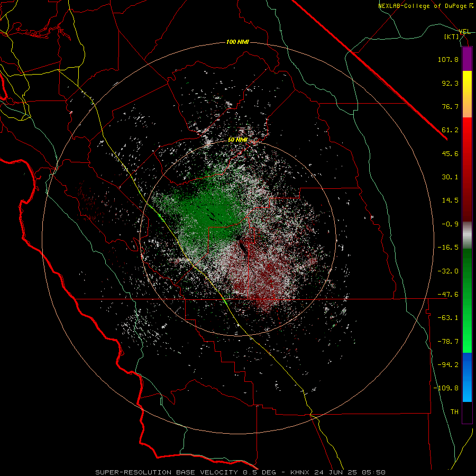The image size is (476, 476).
Task: Click the 107.8 velocity scale value
Action: 448,59
